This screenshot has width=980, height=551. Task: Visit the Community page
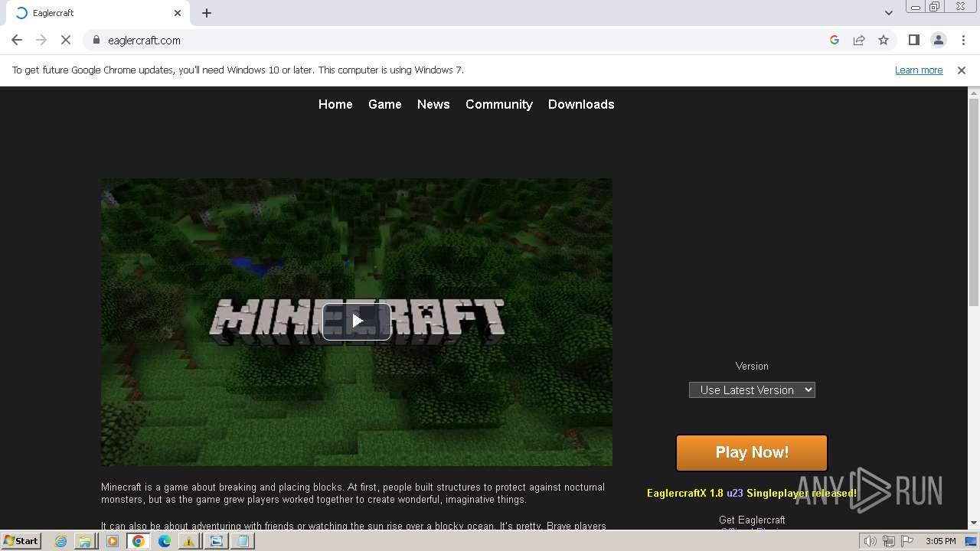tap(499, 104)
